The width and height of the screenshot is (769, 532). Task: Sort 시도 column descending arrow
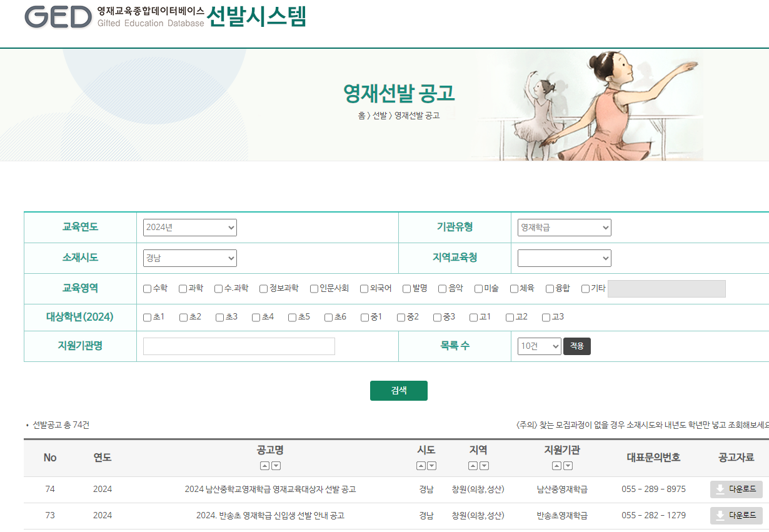pyautogui.click(x=431, y=466)
